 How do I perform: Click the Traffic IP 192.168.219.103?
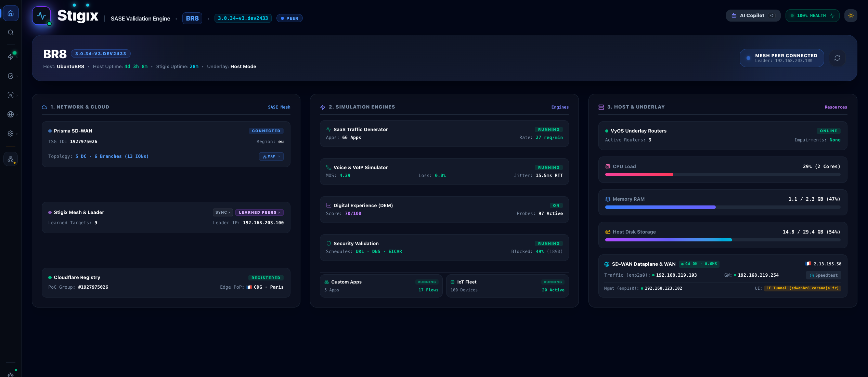(x=676, y=275)
